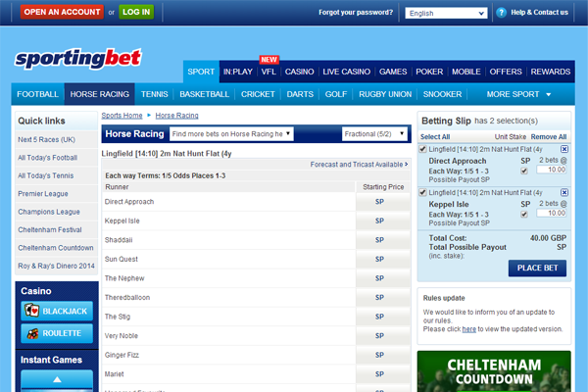
Task: Open Roy & Ray's Dinero 2014 link
Action: 56,266
